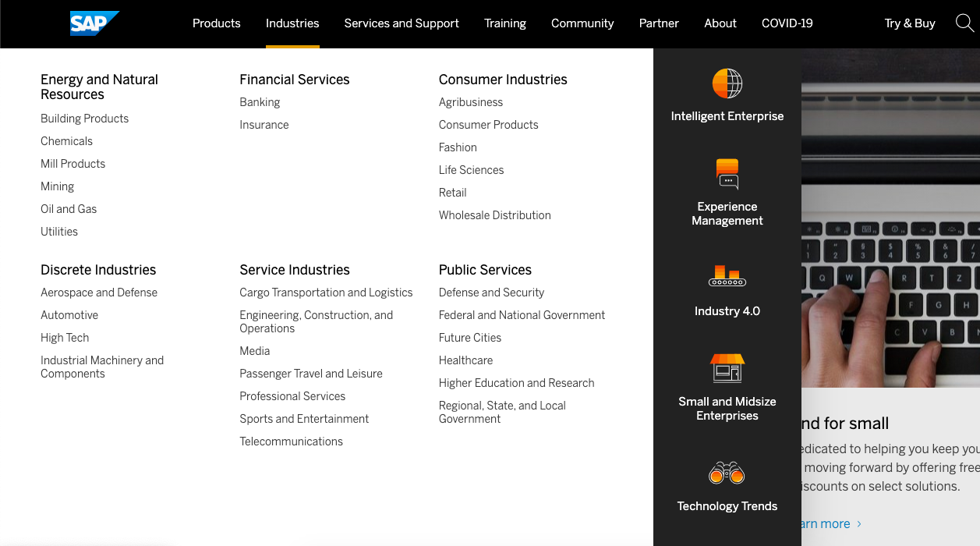Open Energy and Natural Resources heading
The image size is (980, 546).
coord(99,87)
